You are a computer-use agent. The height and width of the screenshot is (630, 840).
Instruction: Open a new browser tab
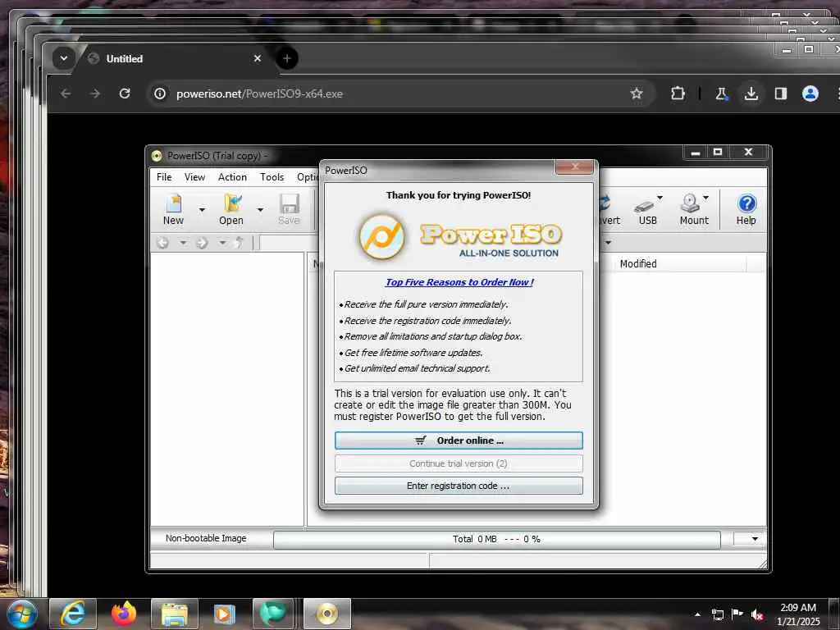[x=287, y=58]
